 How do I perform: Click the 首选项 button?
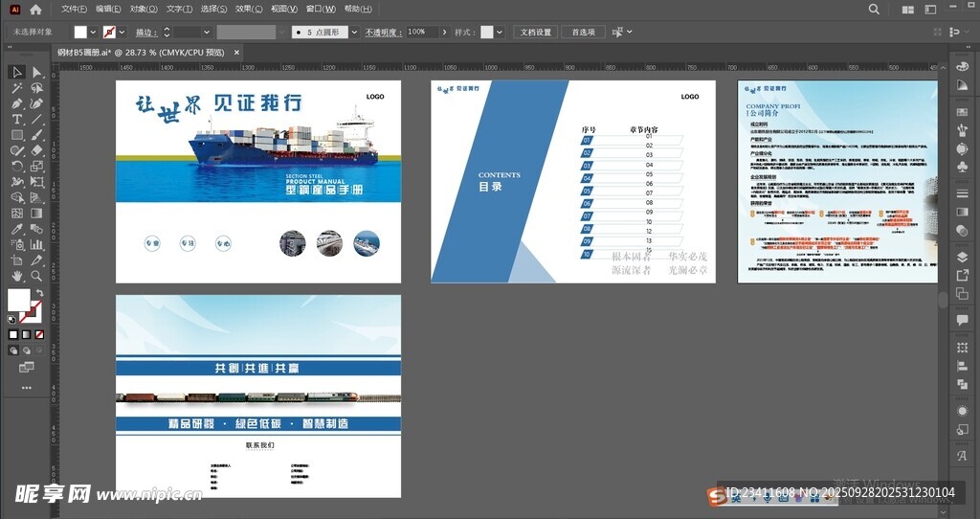point(583,32)
